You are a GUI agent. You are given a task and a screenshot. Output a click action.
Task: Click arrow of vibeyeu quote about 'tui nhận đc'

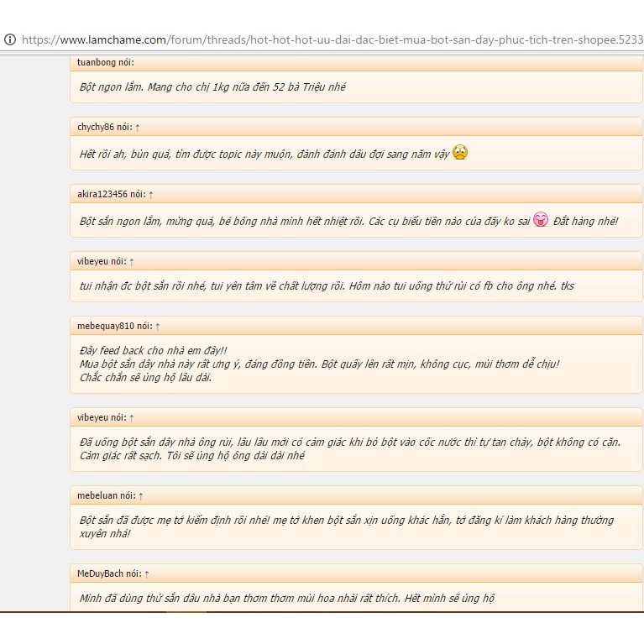click(132, 261)
